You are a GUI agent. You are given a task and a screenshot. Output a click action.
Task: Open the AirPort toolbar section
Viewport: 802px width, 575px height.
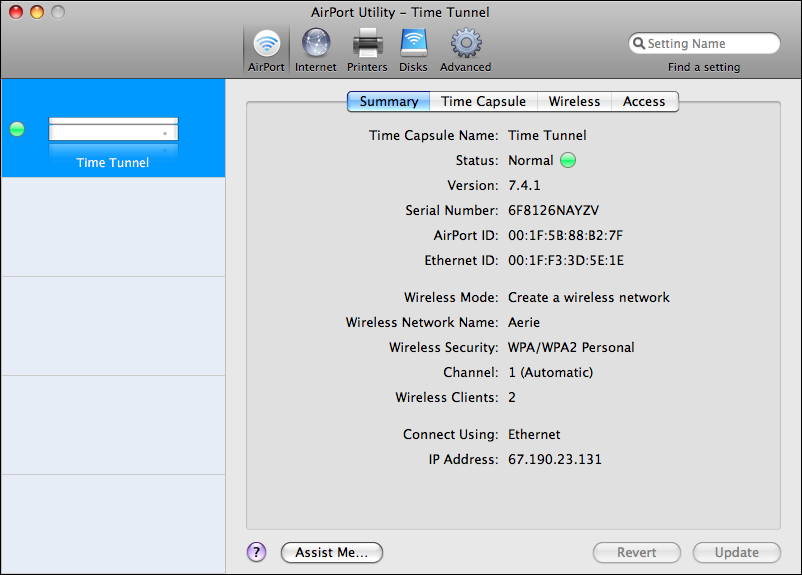266,51
